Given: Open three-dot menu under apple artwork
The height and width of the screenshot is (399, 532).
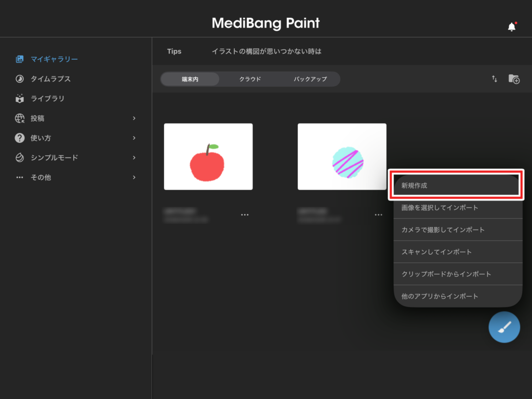Looking at the screenshot, I should pos(245,215).
